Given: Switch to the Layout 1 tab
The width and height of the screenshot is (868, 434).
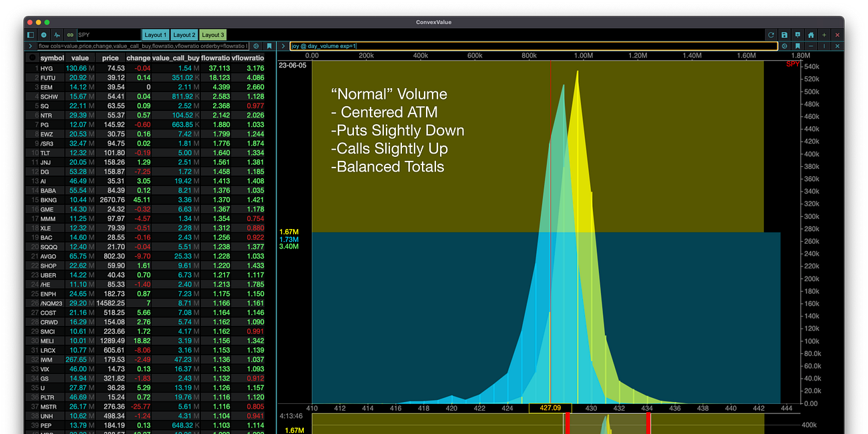Looking at the screenshot, I should [x=156, y=35].
